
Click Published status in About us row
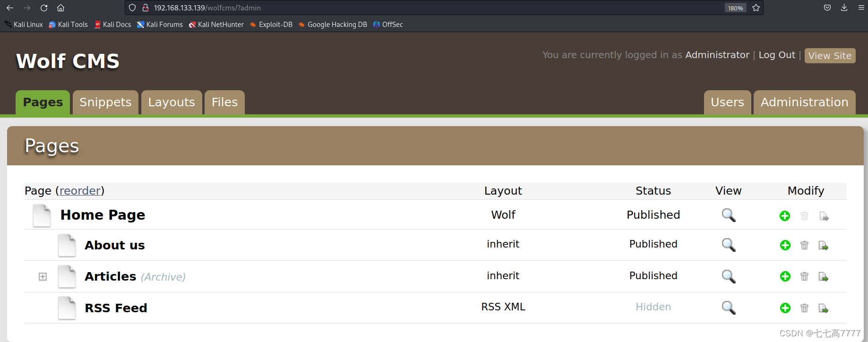tap(653, 244)
